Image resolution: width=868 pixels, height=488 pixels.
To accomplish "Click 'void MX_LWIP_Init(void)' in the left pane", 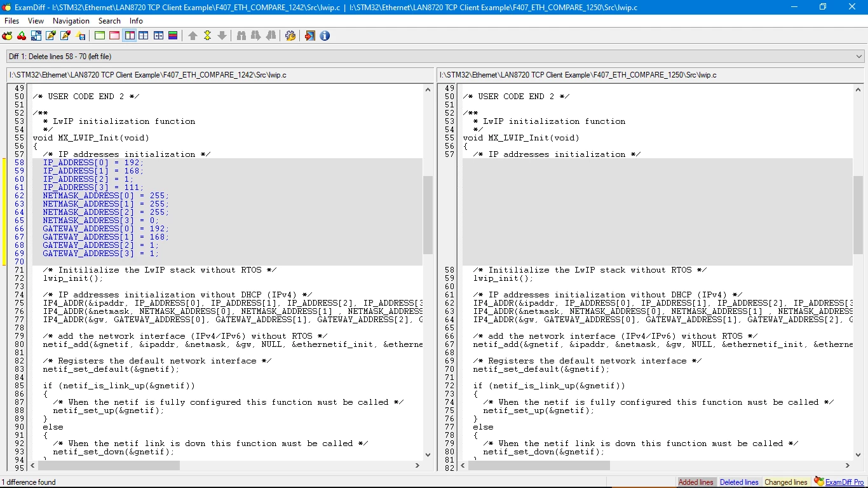I will tap(91, 138).
